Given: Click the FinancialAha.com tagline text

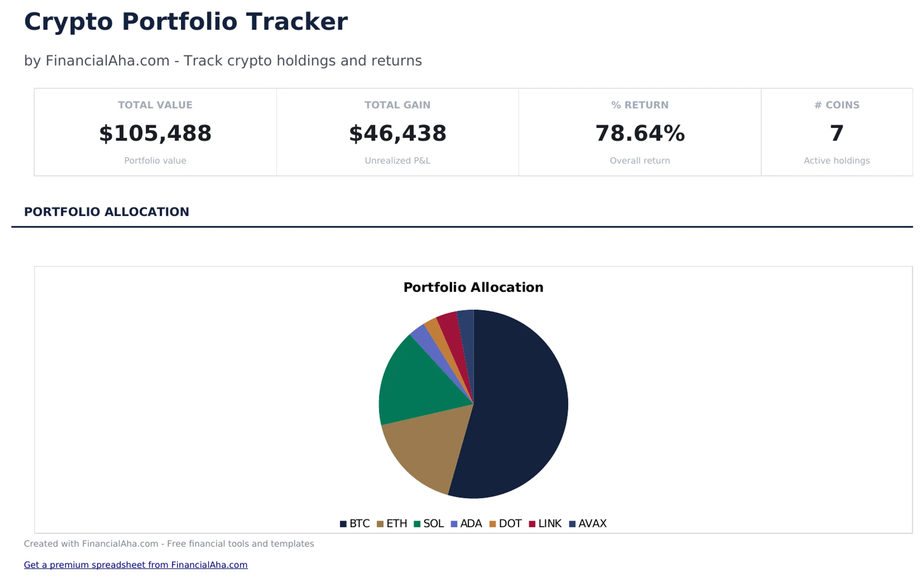Looking at the screenshot, I should point(223,60).
